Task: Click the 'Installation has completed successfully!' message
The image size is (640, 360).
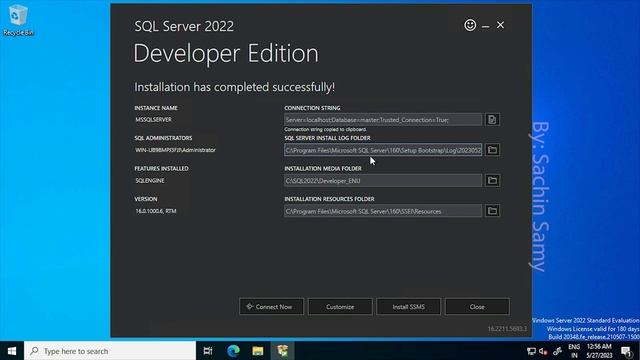Action: 235,87
